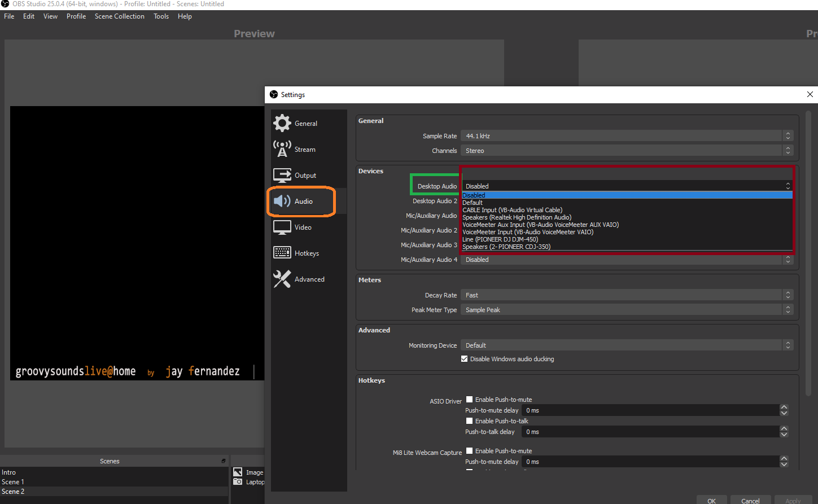The width and height of the screenshot is (818, 504).
Task: Collapse the Desktop Audio dropdown
Action: tap(627, 186)
